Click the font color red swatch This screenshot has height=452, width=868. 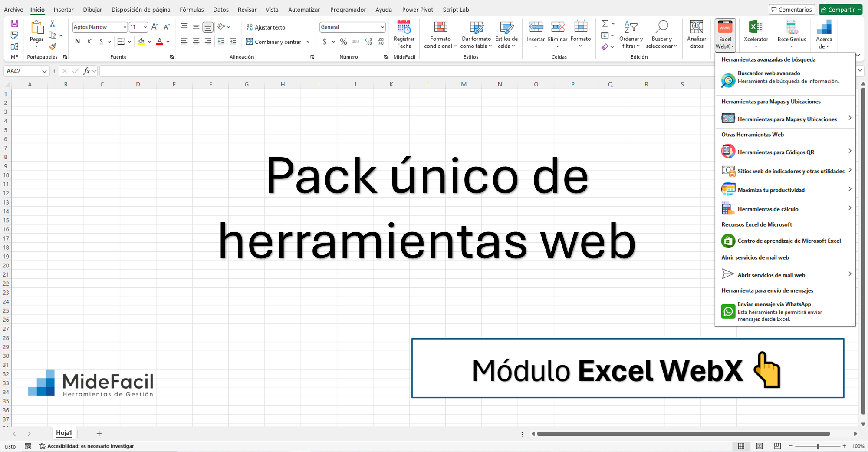160,42
